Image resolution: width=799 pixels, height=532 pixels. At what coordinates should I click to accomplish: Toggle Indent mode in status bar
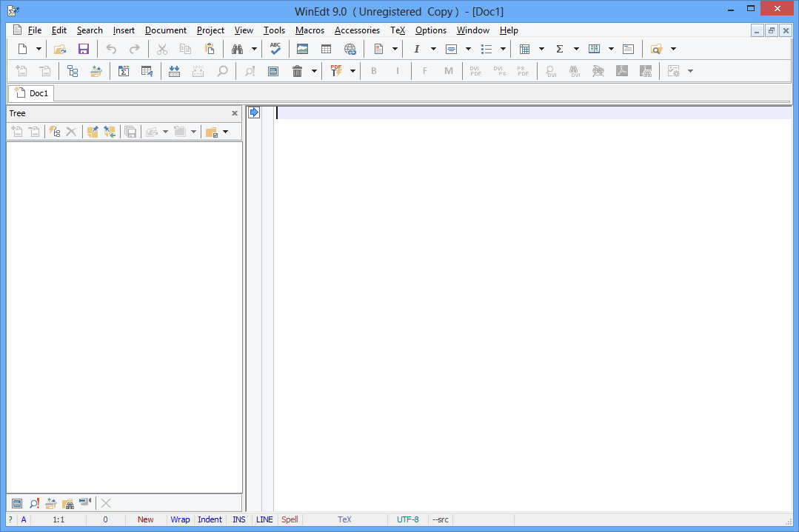click(x=210, y=519)
